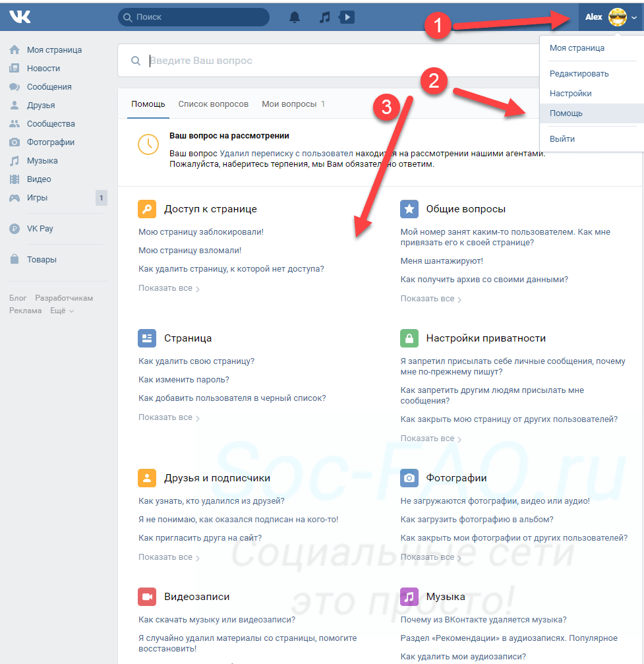Choose Выйти from the profile menu
Screen dimensions: 644x664
pyautogui.click(x=562, y=139)
